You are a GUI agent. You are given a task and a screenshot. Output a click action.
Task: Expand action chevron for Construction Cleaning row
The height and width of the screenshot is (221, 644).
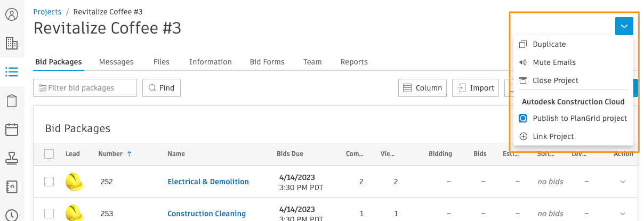click(x=623, y=214)
